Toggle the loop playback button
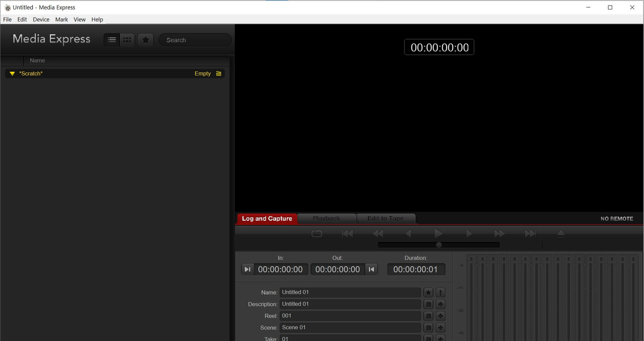Screen dimensions: 644x341 coord(316,233)
